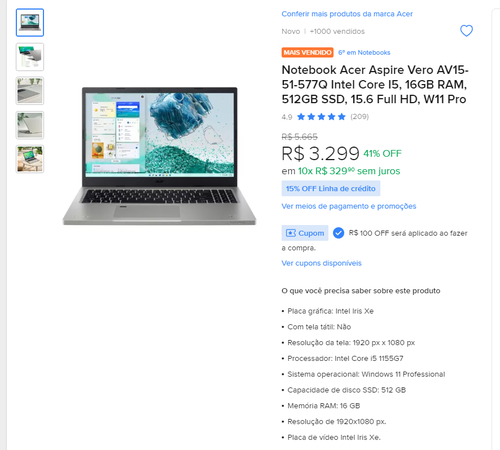Click the main laptop product image

pyautogui.click(x=159, y=156)
